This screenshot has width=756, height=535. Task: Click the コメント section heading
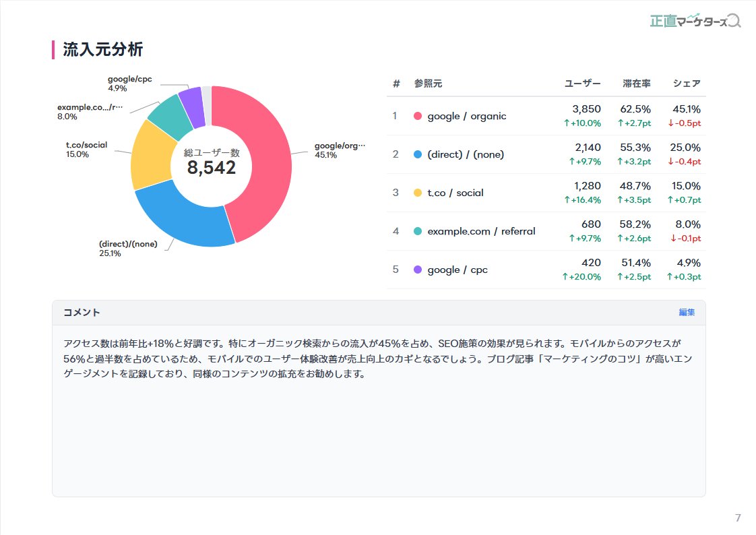coord(82,313)
